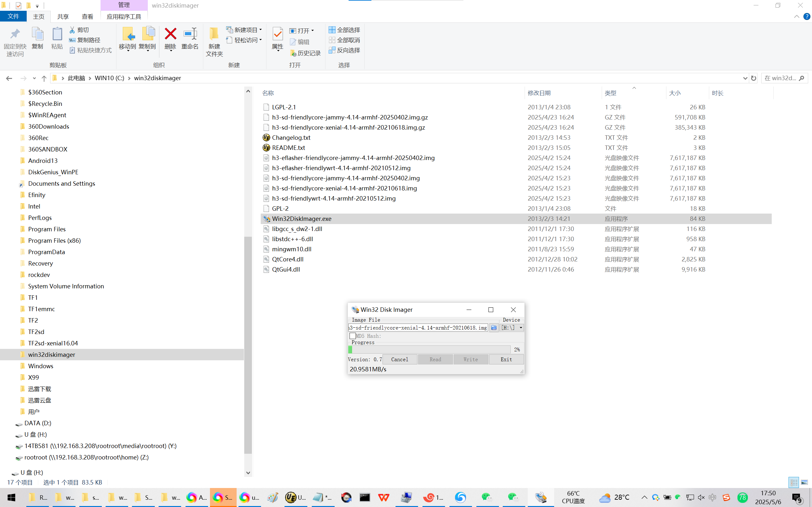Click the write progress bar
Screen dimensions: 812x507
click(x=429, y=350)
